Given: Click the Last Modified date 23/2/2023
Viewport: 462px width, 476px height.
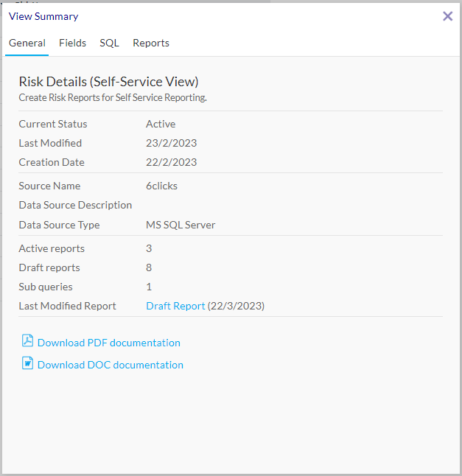Looking at the screenshot, I should 171,143.
